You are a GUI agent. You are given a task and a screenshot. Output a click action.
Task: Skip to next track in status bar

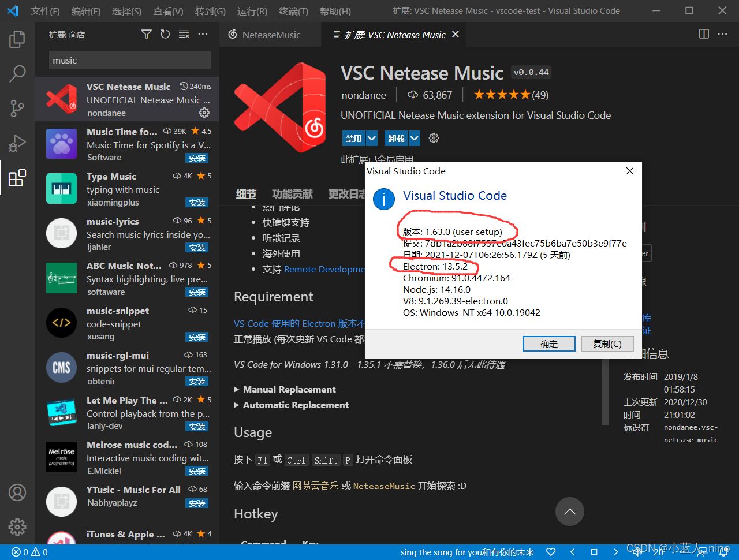coord(615,552)
